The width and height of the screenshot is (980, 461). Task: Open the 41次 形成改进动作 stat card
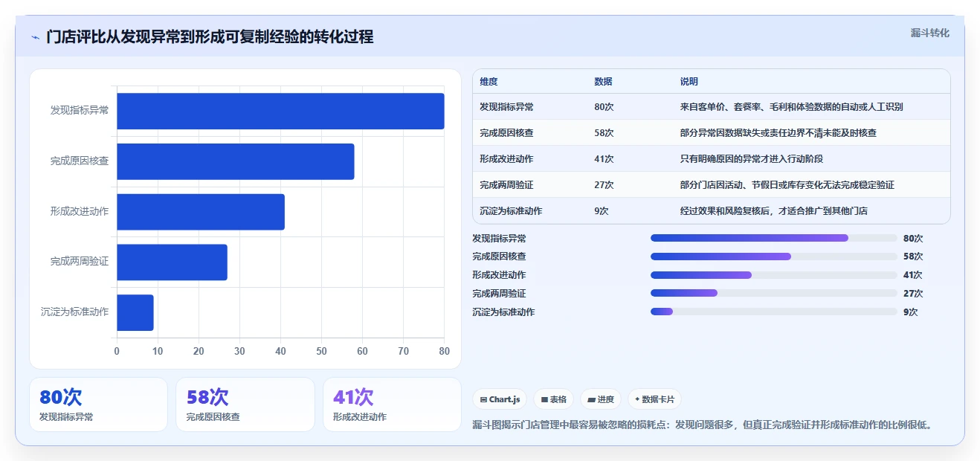[392, 404]
